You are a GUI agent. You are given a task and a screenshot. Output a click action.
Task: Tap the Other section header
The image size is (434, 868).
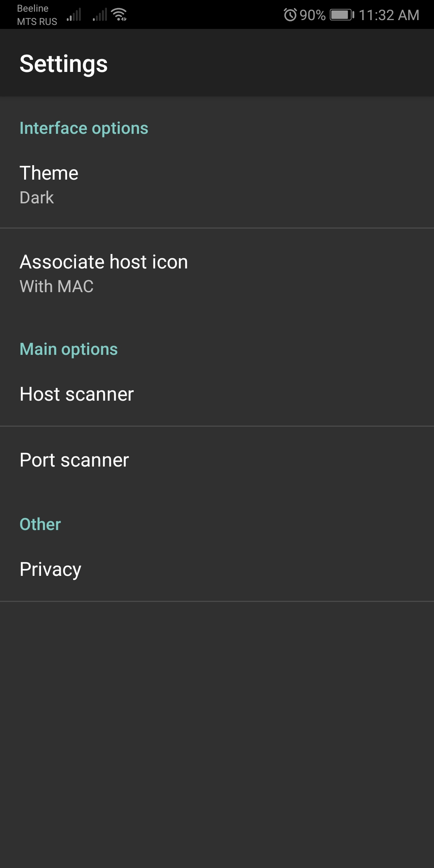40,524
